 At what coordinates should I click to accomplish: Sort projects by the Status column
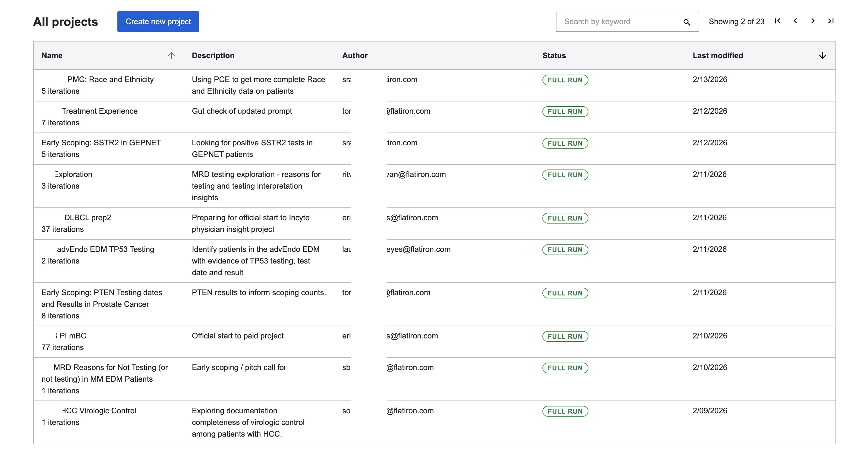[553, 55]
